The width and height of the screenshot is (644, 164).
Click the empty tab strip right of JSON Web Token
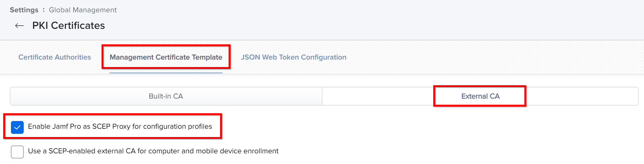click(x=493, y=57)
